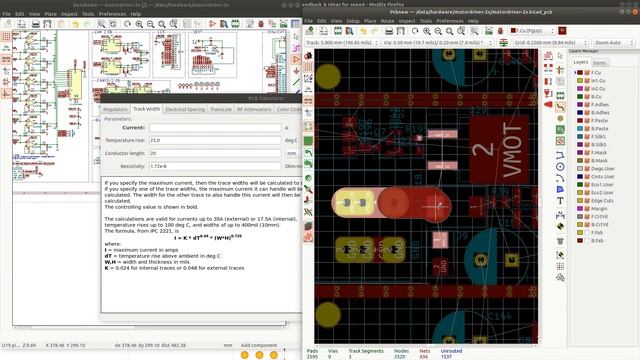Toggle visibility checkbox for Margin layer
The height and width of the screenshot is (360, 640).
(x=587, y=209)
